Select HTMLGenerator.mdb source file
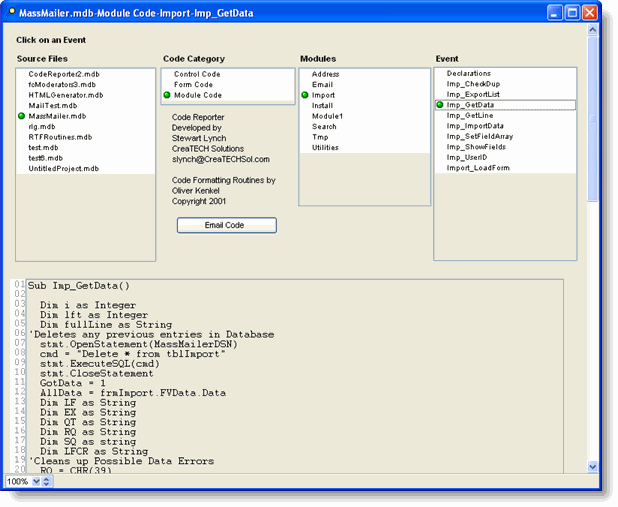Image resolution: width=618 pixels, height=507 pixels. click(64, 95)
